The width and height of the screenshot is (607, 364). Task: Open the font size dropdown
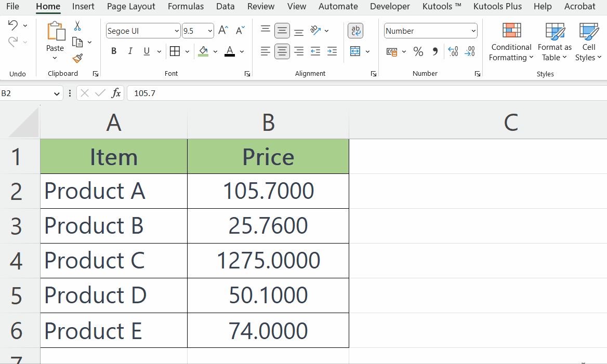click(209, 30)
